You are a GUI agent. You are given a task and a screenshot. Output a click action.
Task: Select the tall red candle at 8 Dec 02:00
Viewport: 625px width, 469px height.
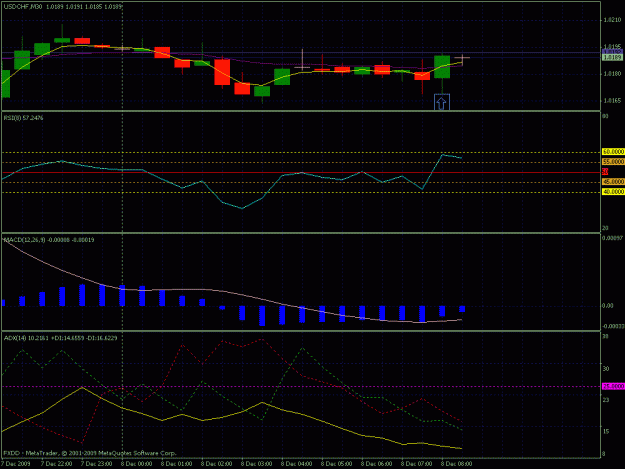pyautogui.click(x=222, y=72)
